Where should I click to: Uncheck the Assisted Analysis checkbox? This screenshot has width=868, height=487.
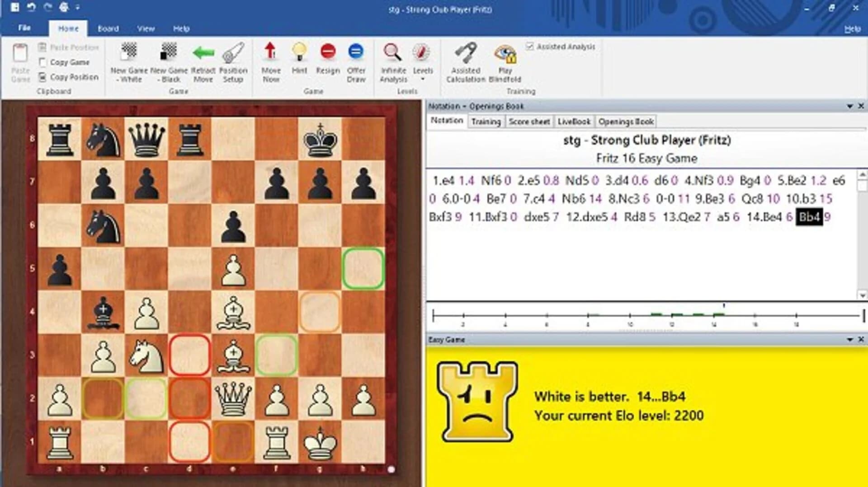coord(530,46)
